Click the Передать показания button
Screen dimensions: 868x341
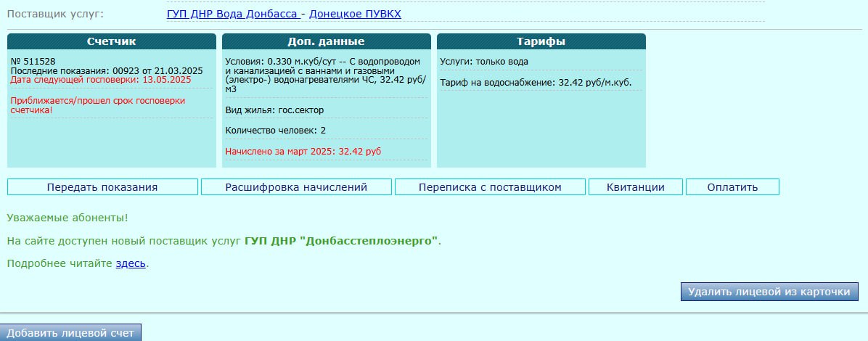tap(102, 187)
